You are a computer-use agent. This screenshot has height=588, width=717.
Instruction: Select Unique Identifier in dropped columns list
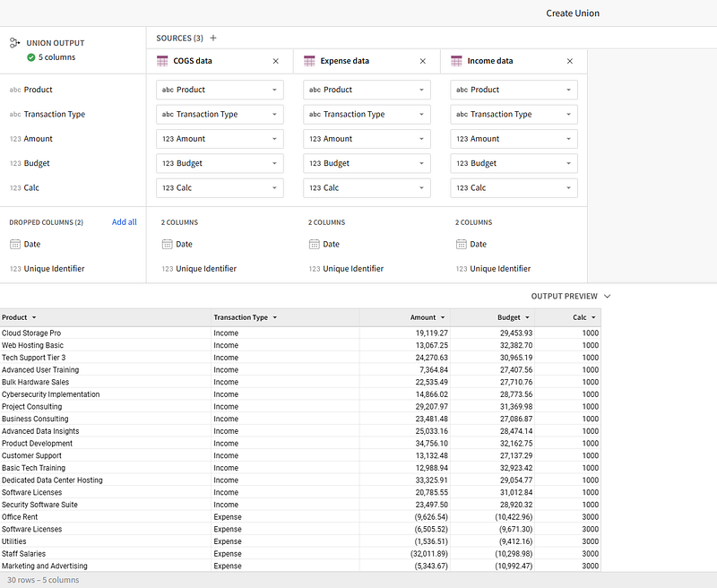pyautogui.click(x=54, y=269)
